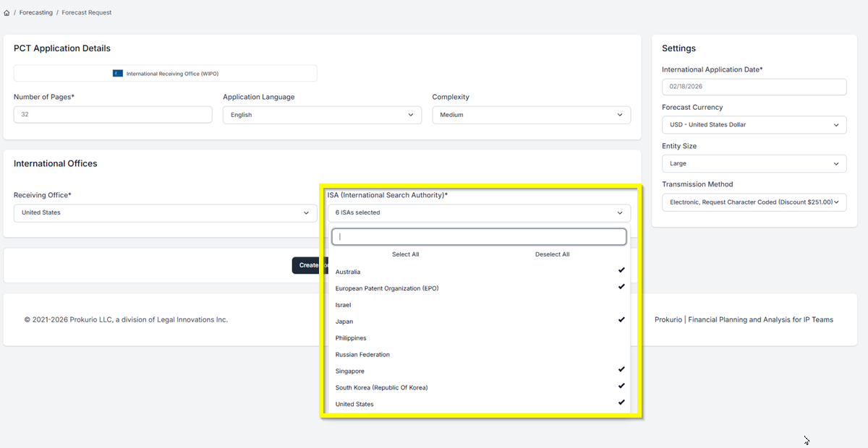Click Deselect All in ISA list
868x448 pixels.
pyautogui.click(x=552, y=254)
